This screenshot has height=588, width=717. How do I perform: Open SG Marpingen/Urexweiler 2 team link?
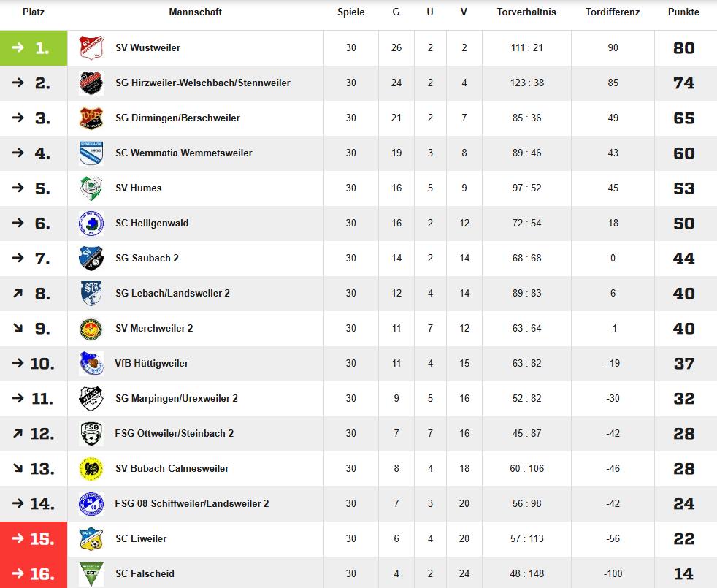[x=177, y=399]
